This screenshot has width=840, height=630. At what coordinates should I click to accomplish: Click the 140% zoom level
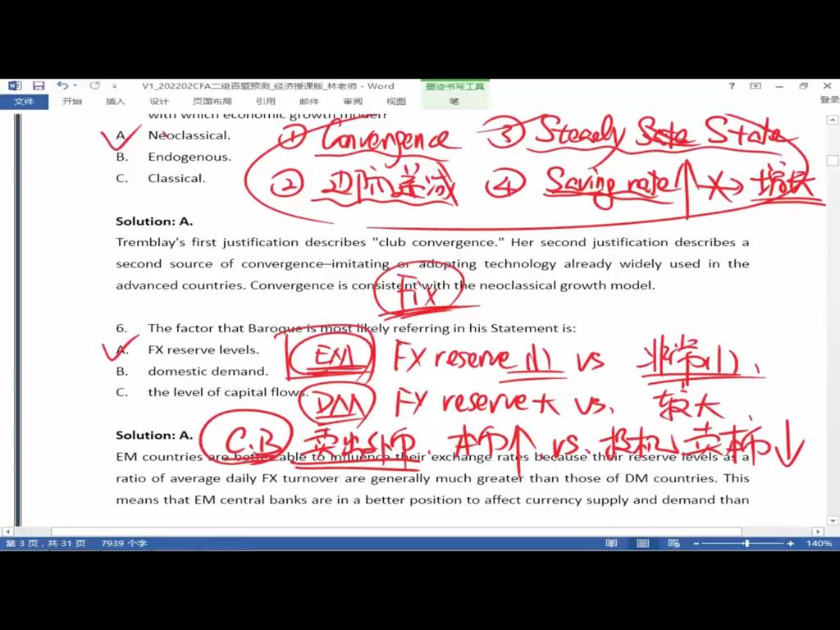point(819,543)
